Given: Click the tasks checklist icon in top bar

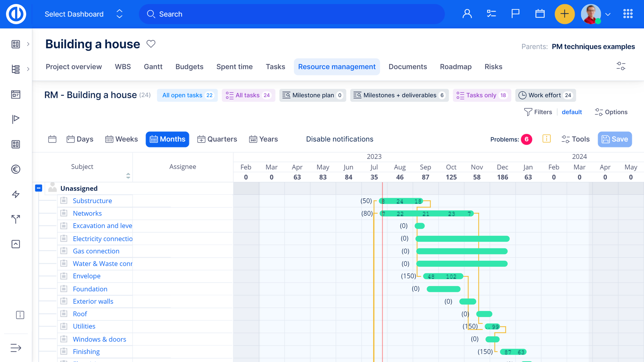Looking at the screenshot, I should [x=491, y=13].
